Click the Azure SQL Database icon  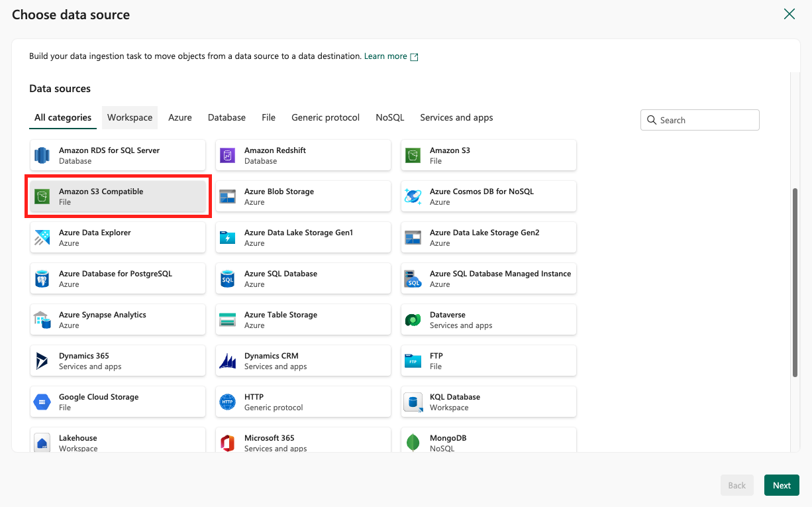(x=228, y=279)
